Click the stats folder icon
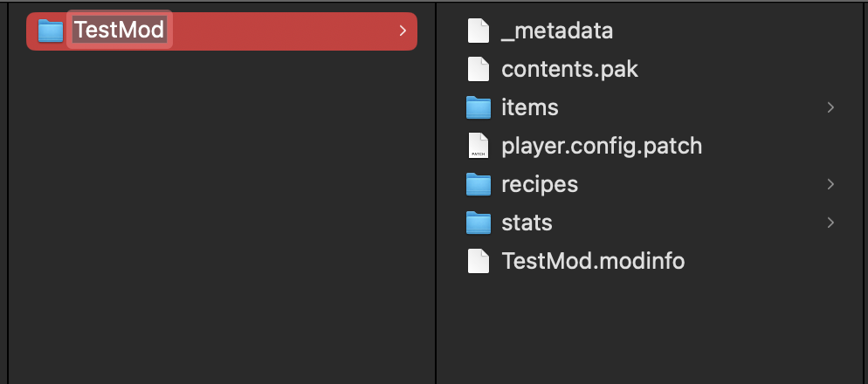This screenshot has height=384, width=868. pos(479,223)
